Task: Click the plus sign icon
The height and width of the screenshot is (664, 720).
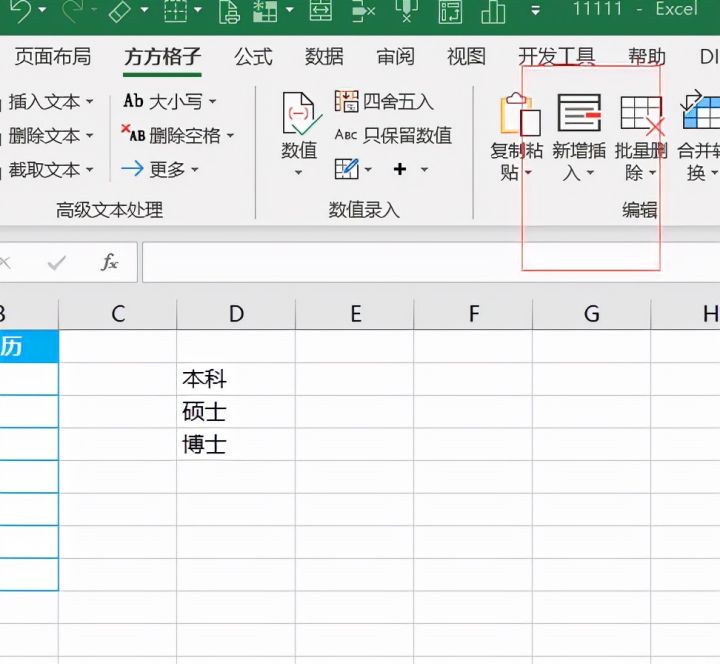Action: pos(400,169)
